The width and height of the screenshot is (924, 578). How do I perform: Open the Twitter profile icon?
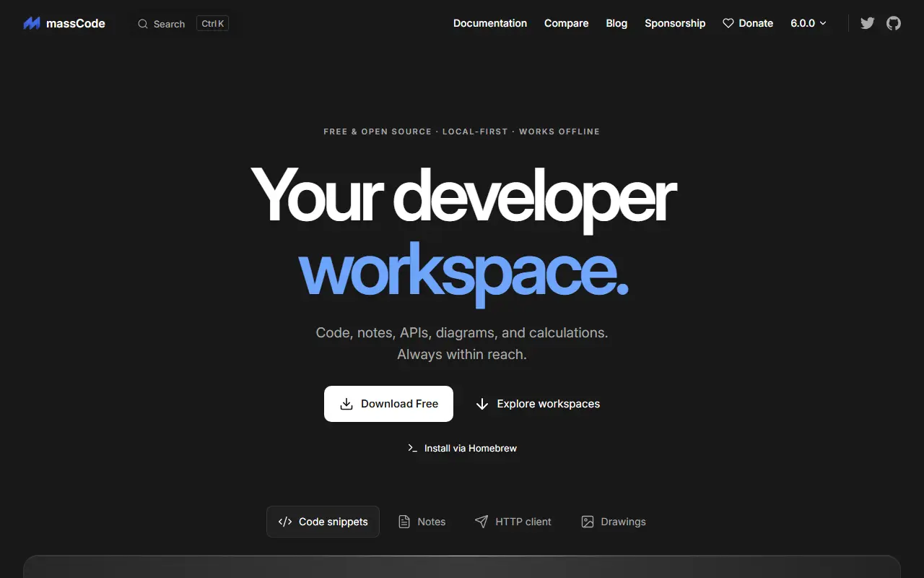click(x=868, y=23)
